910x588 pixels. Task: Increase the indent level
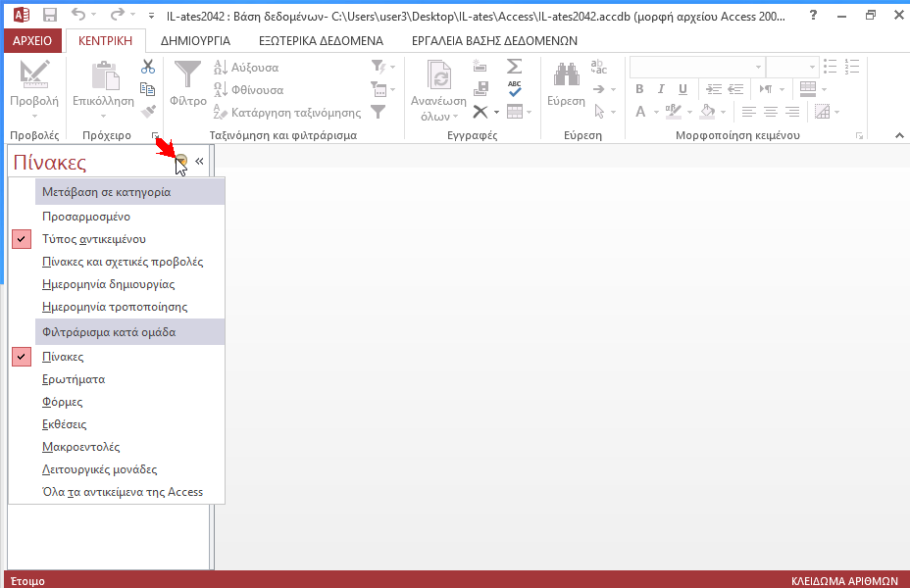(x=713, y=89)
